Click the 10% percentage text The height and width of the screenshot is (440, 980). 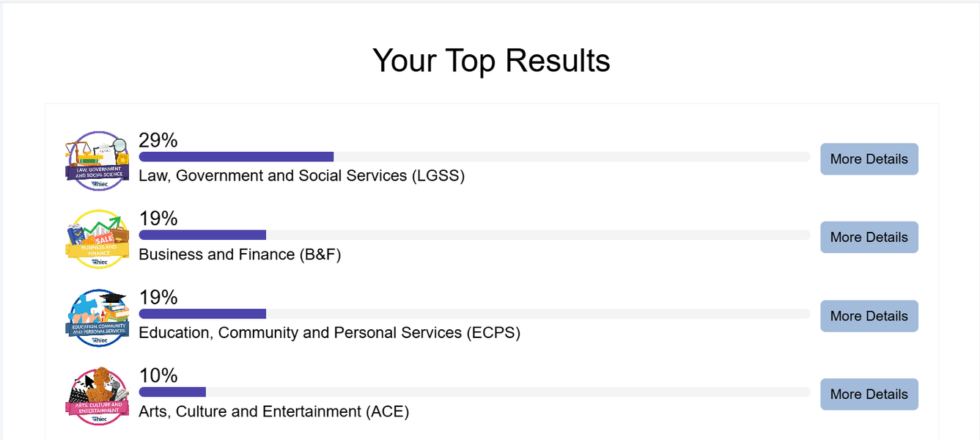point(158,376)
